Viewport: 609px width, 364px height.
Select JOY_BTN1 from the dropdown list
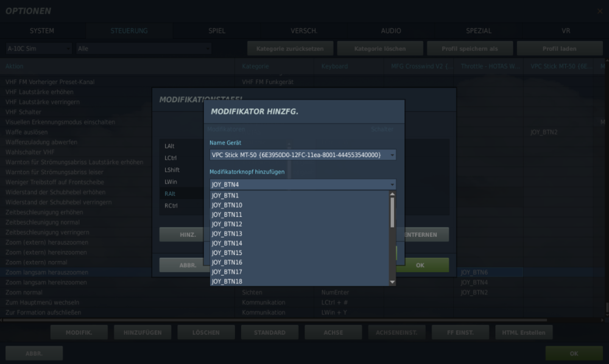coord(300,195)
